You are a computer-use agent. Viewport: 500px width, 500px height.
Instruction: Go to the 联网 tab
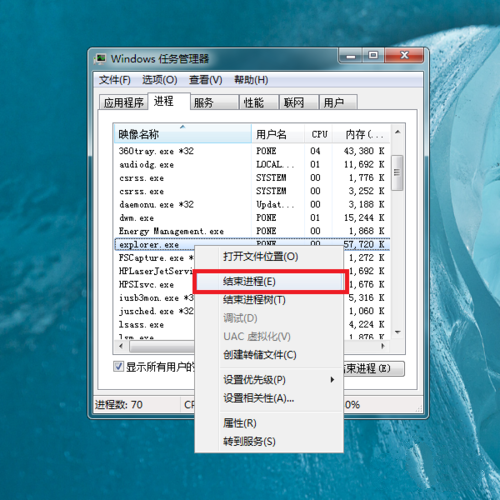click(x=299, y=102)
